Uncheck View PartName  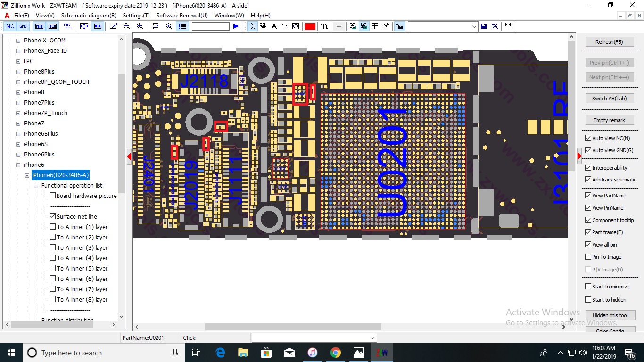point(588,196)
